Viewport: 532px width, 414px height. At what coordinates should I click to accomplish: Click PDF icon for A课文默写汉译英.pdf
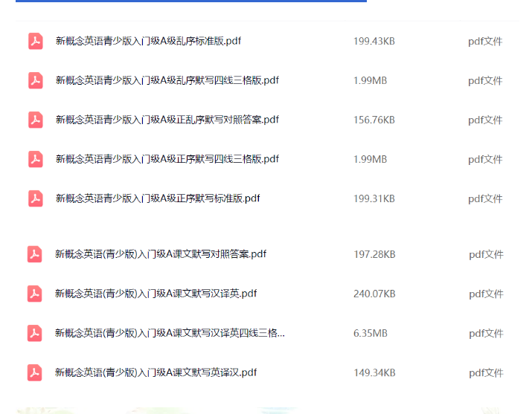(x=35, y=294)
